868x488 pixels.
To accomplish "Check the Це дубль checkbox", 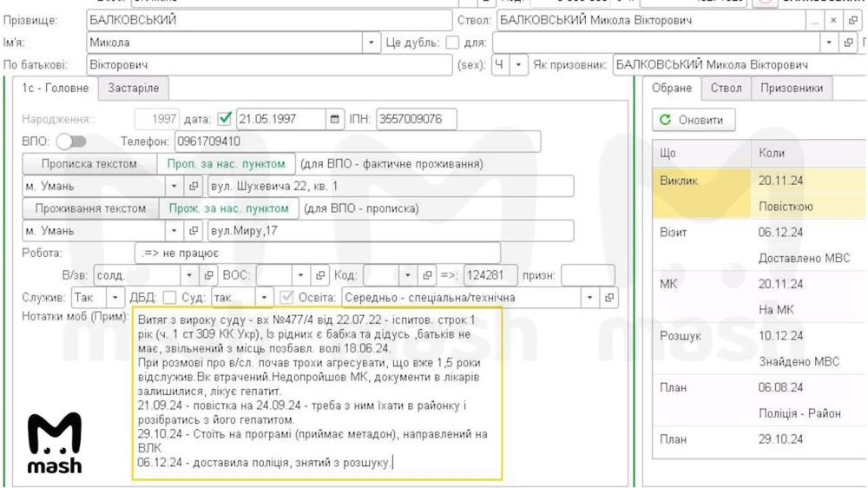I will [x=452, y=43].
